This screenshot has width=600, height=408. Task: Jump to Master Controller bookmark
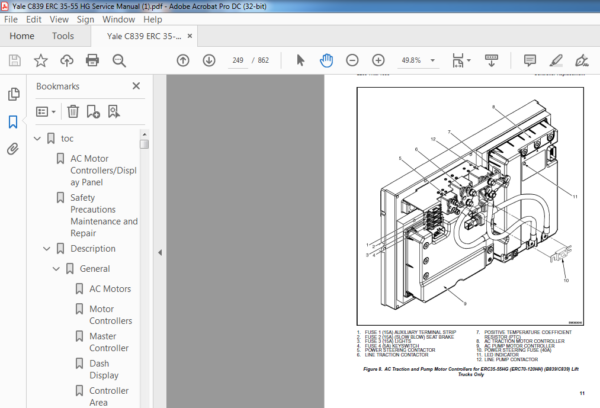pyautogui.click(x=109, y=342)
